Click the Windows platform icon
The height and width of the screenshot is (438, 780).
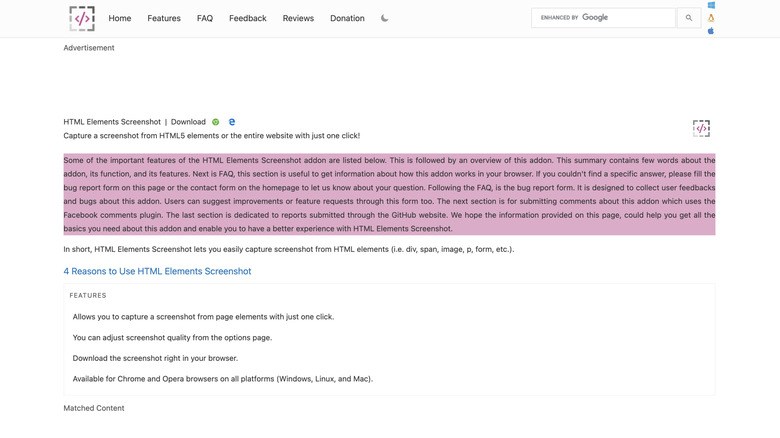[x=711, y=5]
